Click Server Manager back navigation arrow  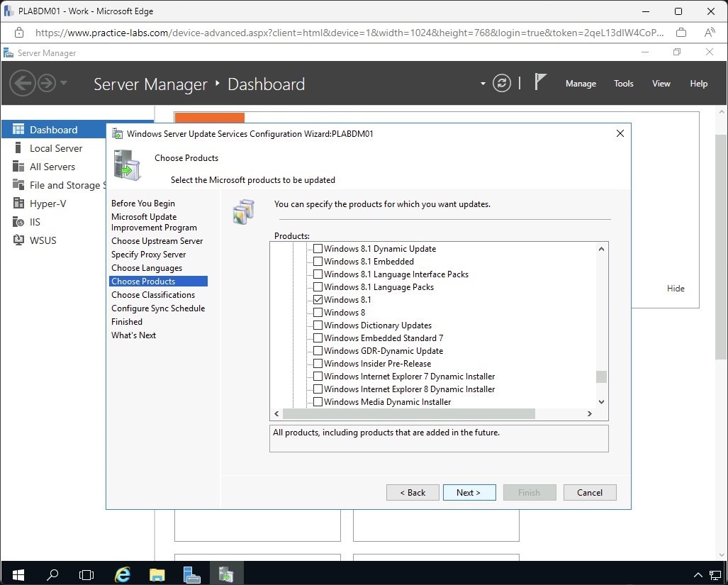tap(22, 84)
